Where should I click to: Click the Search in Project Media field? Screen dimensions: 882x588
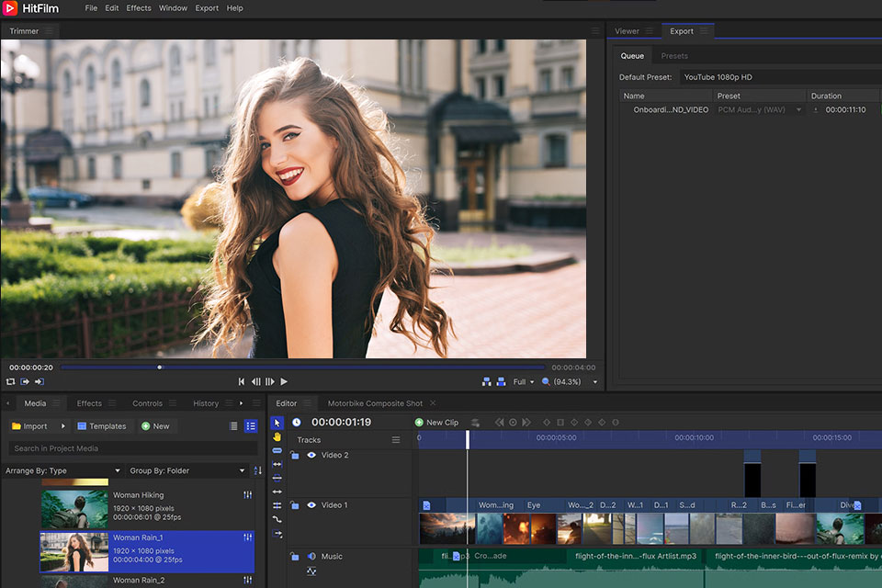132,448
